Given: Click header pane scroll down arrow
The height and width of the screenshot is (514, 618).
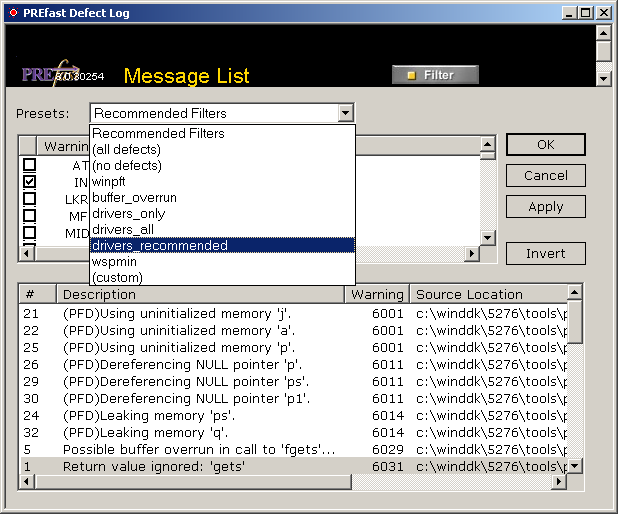Looking at the screenshot, I should 603,78.
